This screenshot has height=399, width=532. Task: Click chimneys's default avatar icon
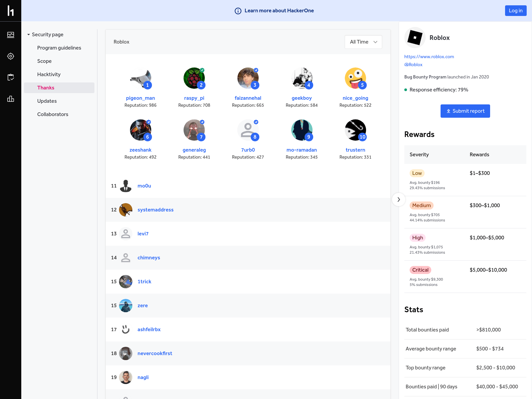point(126,258)
